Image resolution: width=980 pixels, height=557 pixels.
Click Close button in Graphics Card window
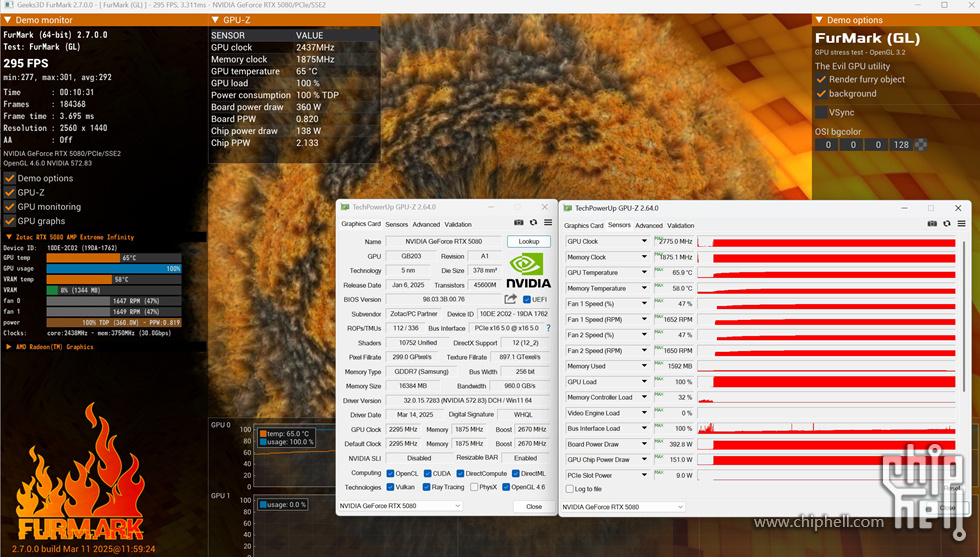tap(534, 506)
